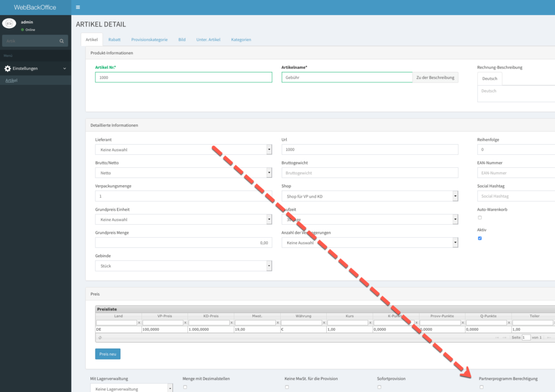Image resolution: width=555 pixels, height=392 pixels.
Task: Tick Keine MwSt. für die Provision checkbox
Action: pos(287,387)
